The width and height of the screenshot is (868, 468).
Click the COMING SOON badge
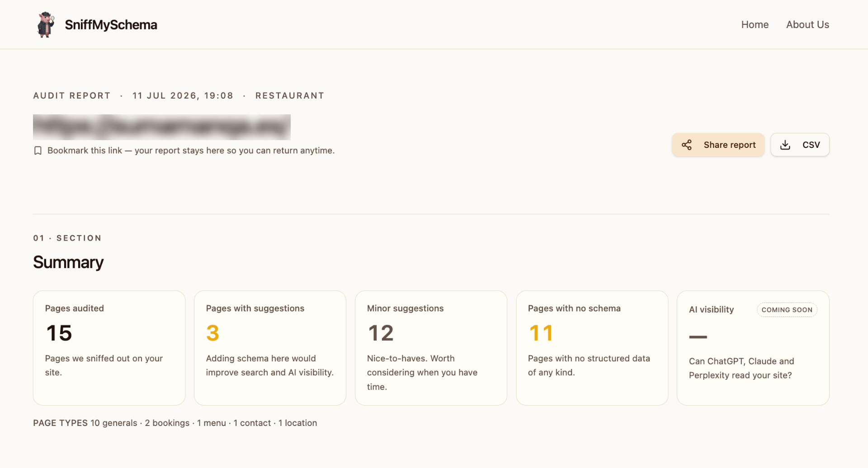point(787,310)
